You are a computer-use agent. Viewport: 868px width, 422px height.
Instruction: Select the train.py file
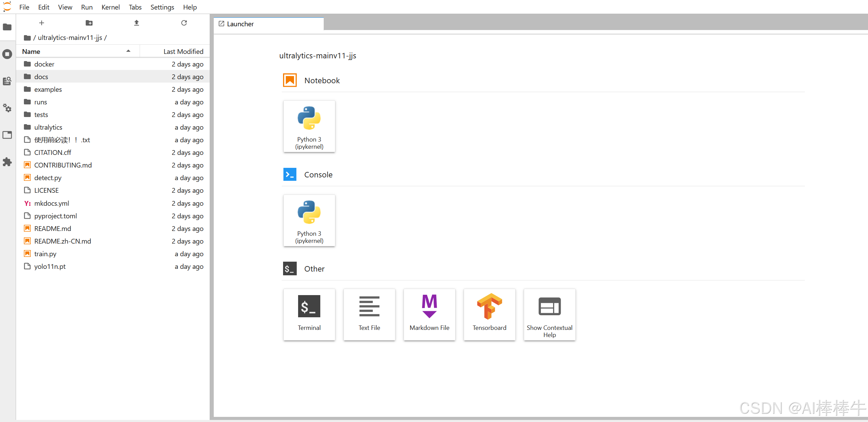pyautogui.click(x=45, y=254)
